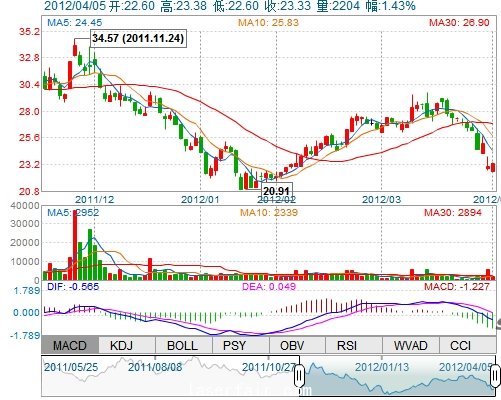Grab the left range slider handle

[x=299, y=376]
